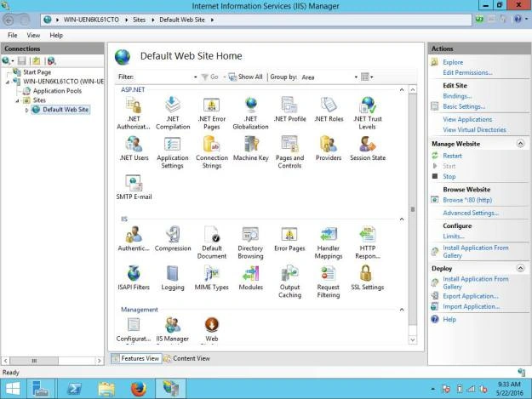
Task: Open the Filter dropdown arrow
Action: pos(196,77)
